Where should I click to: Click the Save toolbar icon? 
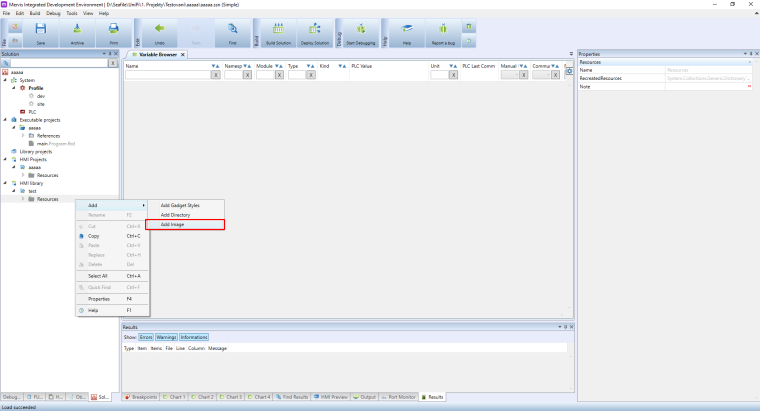41,33
